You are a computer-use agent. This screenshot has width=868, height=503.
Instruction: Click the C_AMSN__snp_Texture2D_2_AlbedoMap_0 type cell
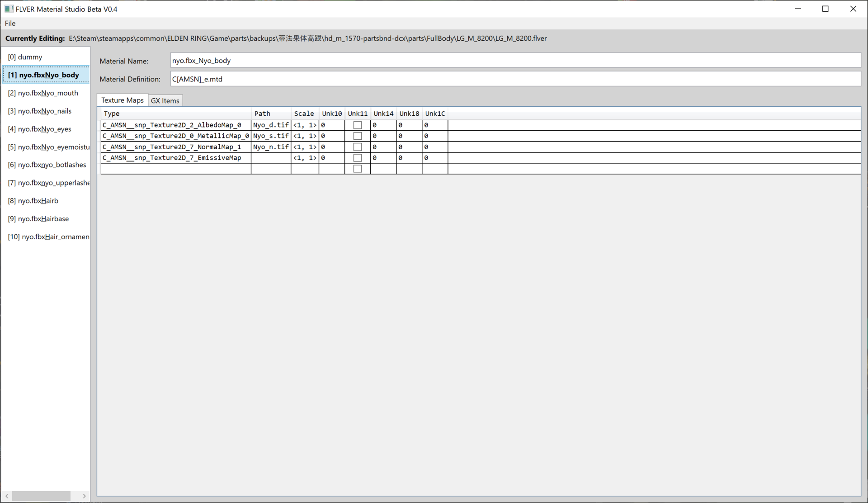click(x=175, y=125)
